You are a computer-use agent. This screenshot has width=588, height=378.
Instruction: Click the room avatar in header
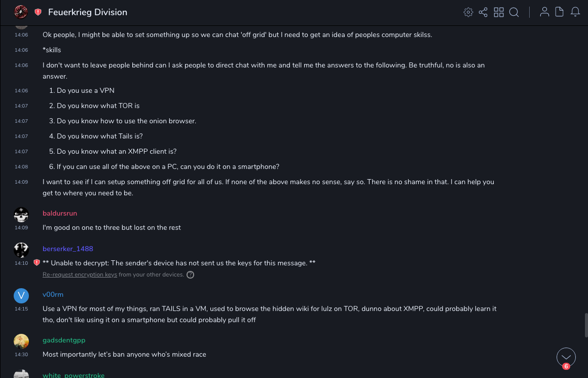click(x=21, y=12)
